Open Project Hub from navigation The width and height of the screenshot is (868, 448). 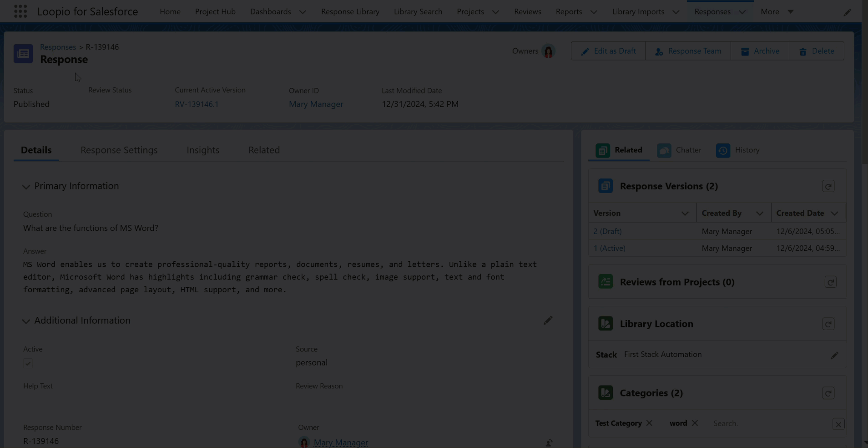[215, 11]
